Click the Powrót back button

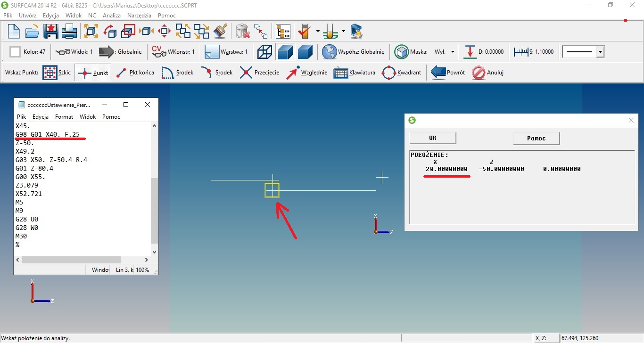[448, 73]
